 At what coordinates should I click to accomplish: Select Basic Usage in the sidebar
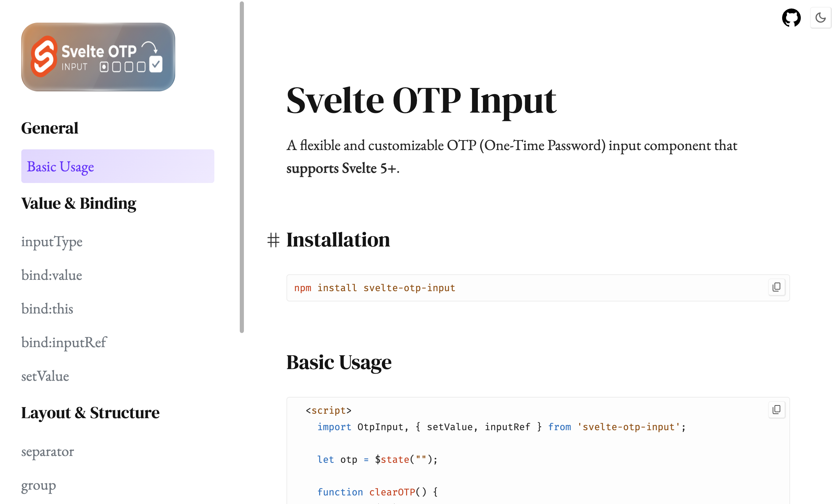click(60, 167)
